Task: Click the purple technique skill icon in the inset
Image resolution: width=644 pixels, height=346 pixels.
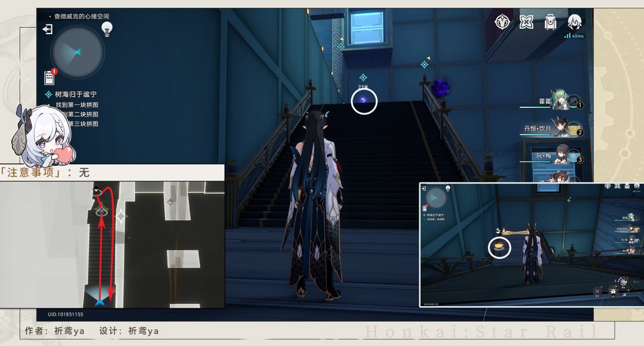Action: tap(597, 291)
